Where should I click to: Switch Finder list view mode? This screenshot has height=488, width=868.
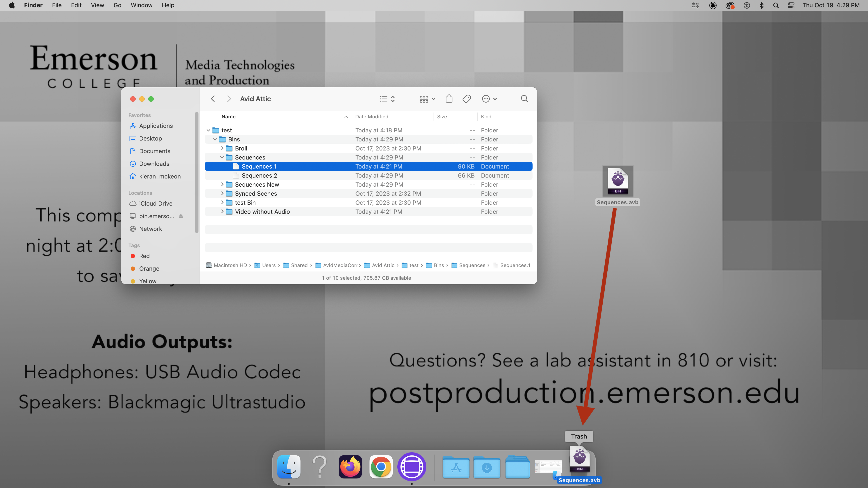387,99
